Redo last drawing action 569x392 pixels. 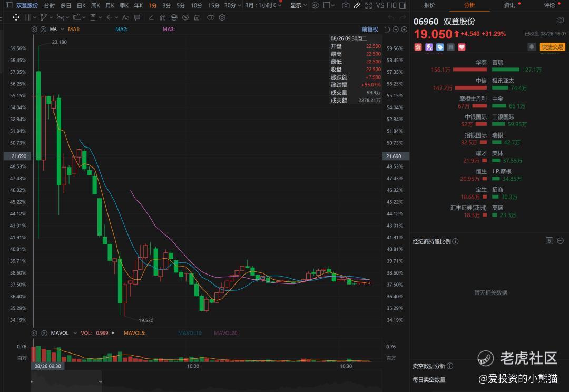403,17
